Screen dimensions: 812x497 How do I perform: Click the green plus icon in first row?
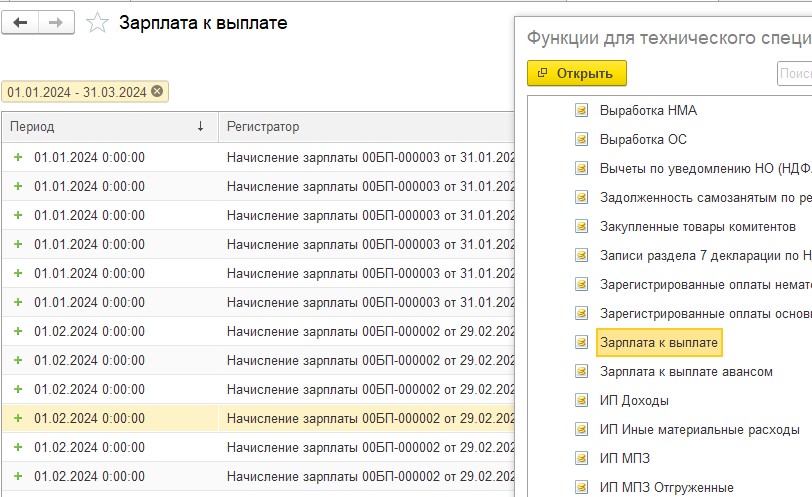tap(17, 157)
